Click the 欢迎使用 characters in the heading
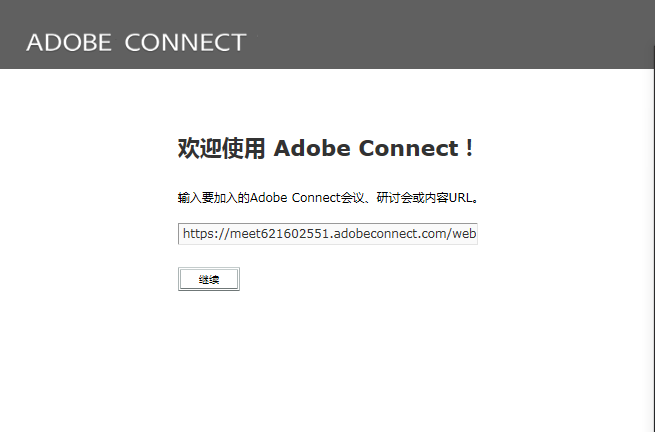655x432 pixels. coord(221,149)
